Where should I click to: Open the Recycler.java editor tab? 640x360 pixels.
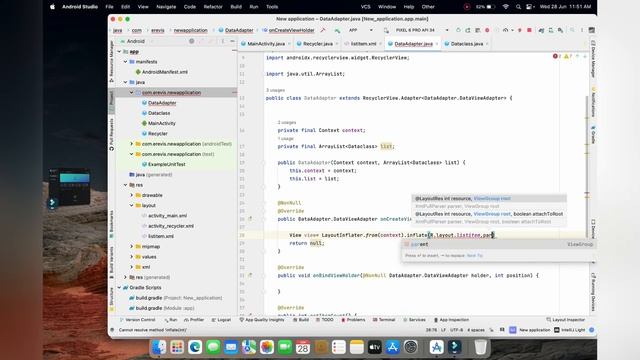pos(317,44)
